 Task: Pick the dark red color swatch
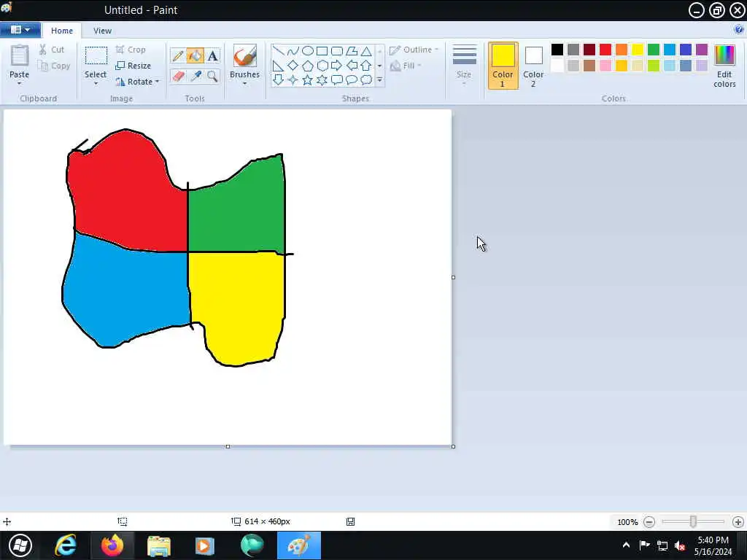(589, 49)
